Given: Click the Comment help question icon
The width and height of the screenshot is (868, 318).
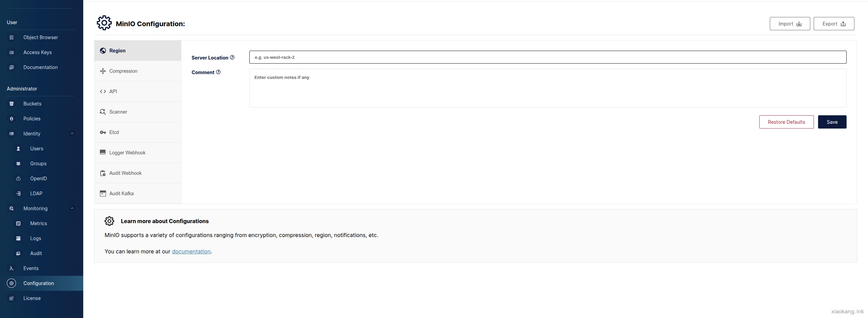Looking at the screenshot, I should coord(218,72).
